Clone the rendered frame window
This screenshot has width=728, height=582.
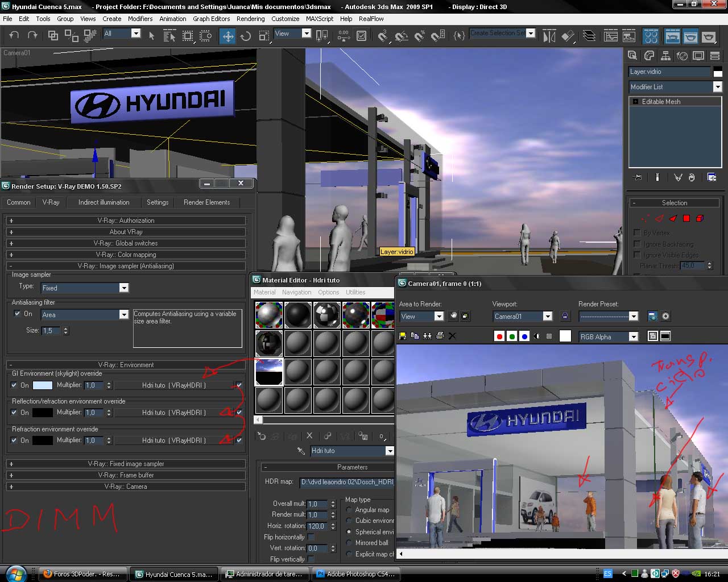(x=415, y=336)
